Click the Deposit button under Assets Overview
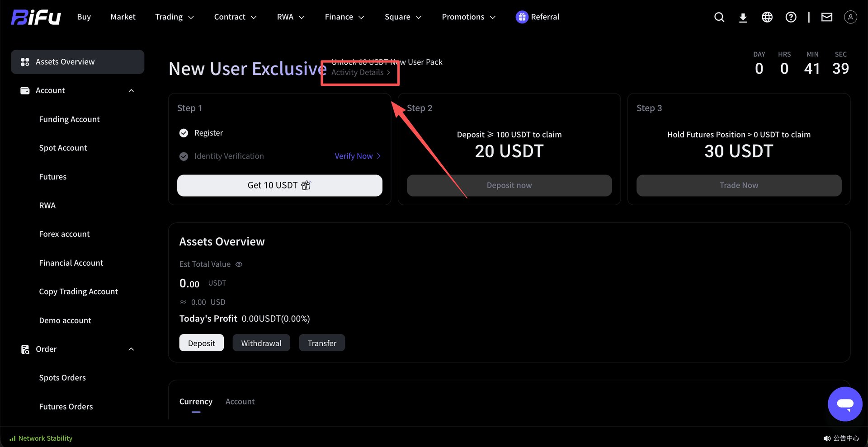 pos(202,343)
